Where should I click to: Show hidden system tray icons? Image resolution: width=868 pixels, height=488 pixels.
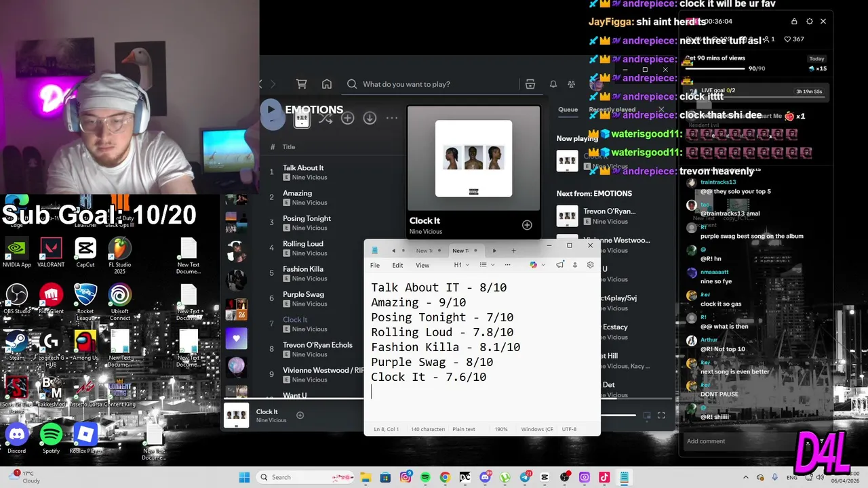pos(747,477)
